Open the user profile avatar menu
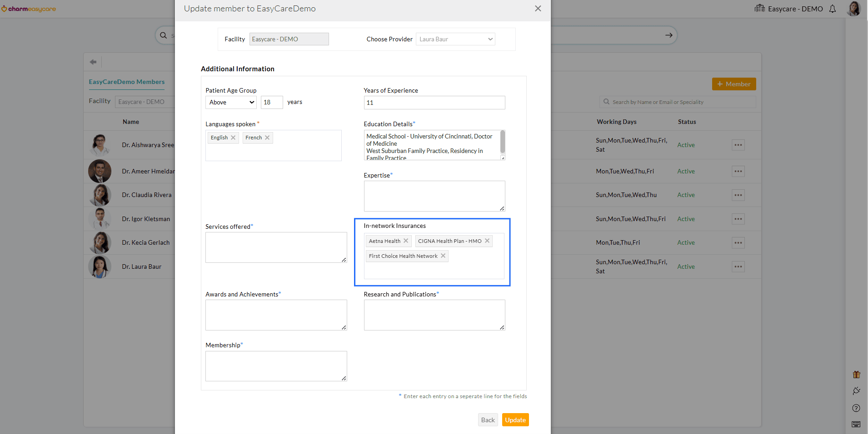868x434 pixels. (x=853, y=9)
